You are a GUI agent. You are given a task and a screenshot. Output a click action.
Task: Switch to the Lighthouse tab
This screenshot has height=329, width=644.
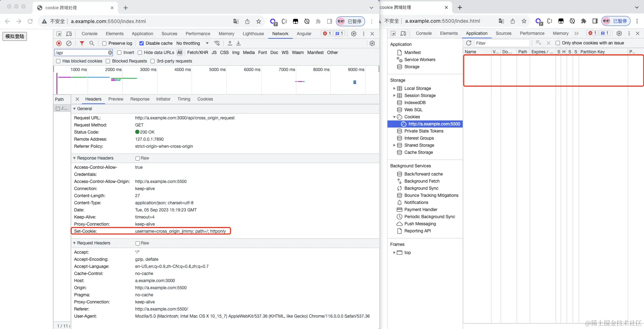[253, 34]
